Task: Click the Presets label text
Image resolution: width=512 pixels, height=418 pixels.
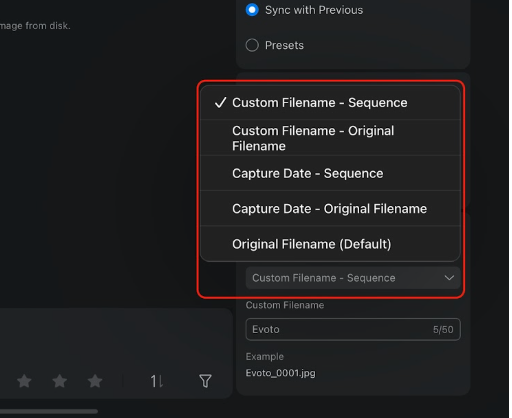Action: coord(284,45)
